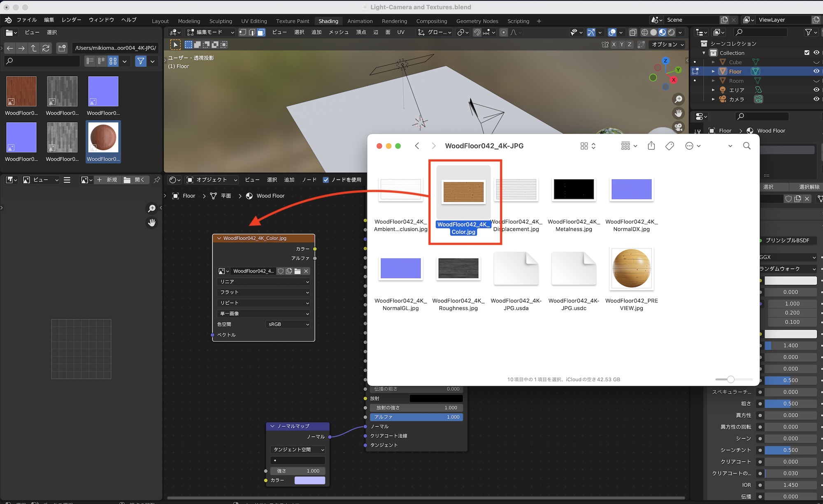The height and width of the screenshot is (504, 823).
Task: Click the camera view icon in viewport
Action: click(678, 127)
